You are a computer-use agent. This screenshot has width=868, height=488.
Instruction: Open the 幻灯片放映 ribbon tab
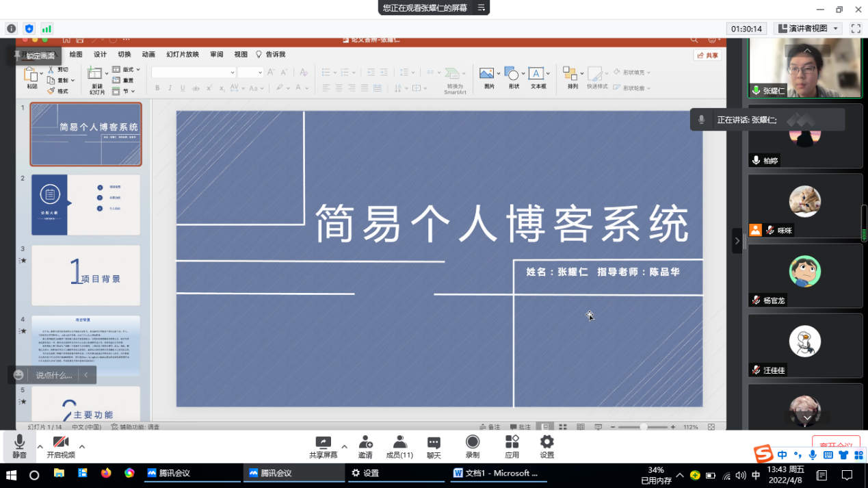coord(183,55)
